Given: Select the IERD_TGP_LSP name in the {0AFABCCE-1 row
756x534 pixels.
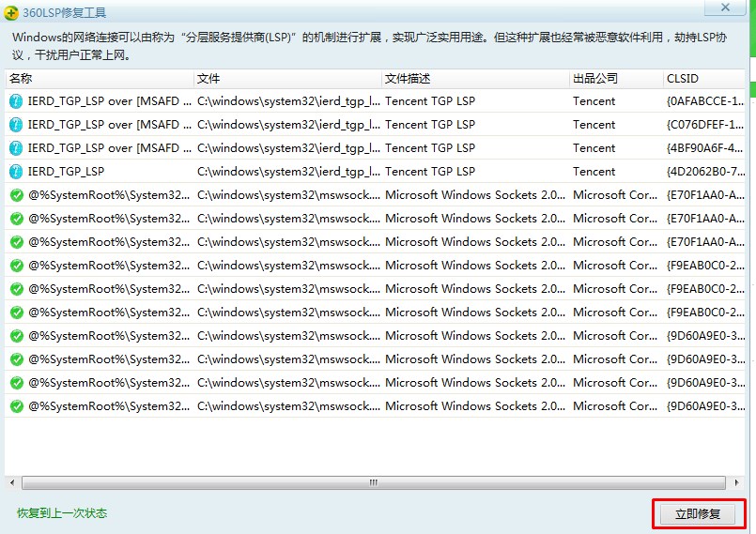Looking at the screenshot, I should tap(110, 101).
